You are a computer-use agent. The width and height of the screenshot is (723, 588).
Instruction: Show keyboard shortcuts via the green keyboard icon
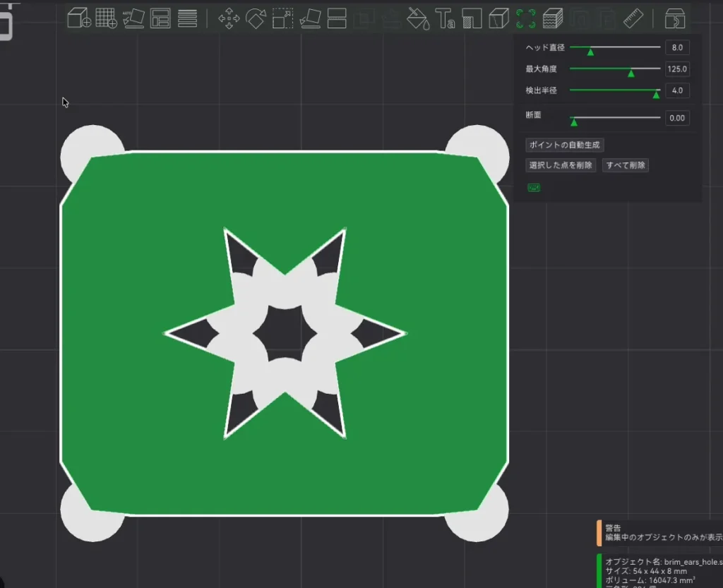pyautogui.click(x=534, y=187)
